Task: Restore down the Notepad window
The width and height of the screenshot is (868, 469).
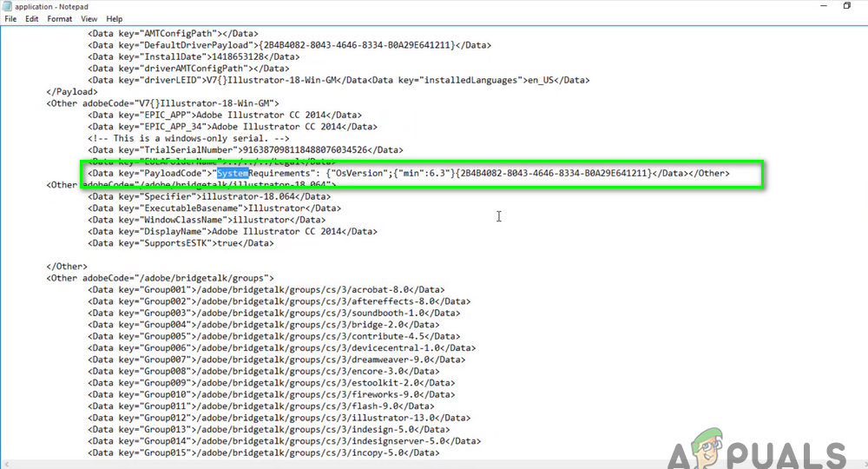Action: coord(847,5)
